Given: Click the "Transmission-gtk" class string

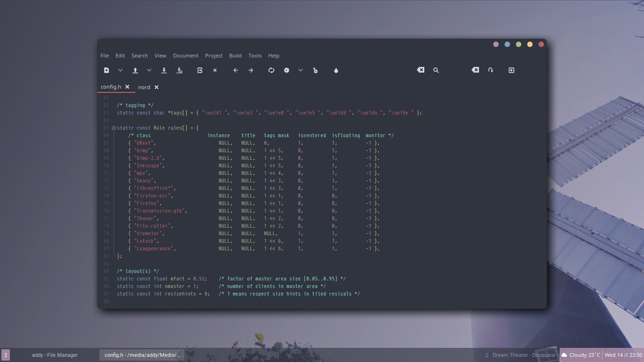Looking at the screenshot, I should click(160, 211).
